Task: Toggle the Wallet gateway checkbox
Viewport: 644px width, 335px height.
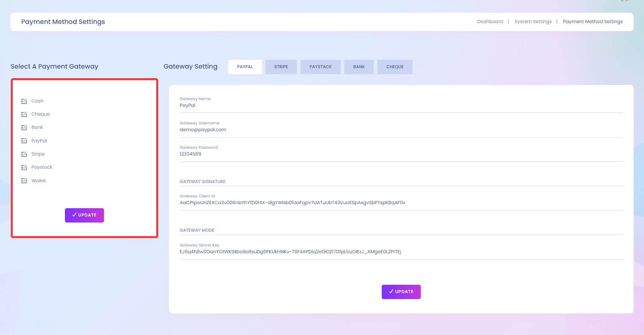Action: point(24,181)
